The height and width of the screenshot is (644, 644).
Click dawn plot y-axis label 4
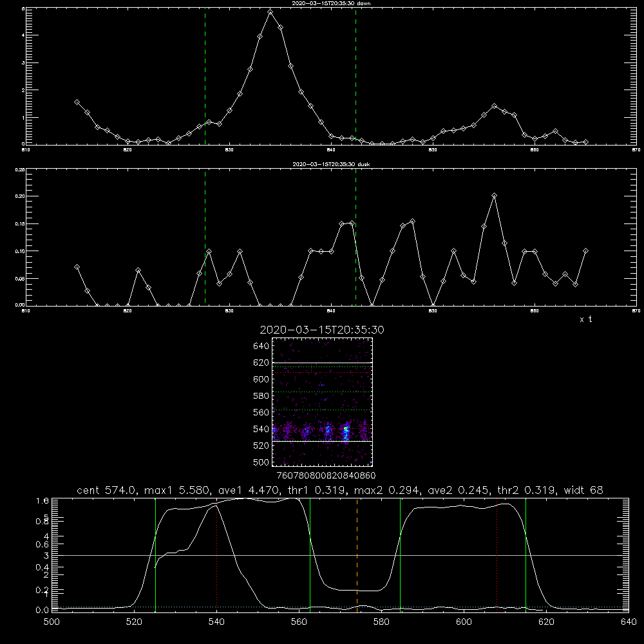[x=23, y=35]
